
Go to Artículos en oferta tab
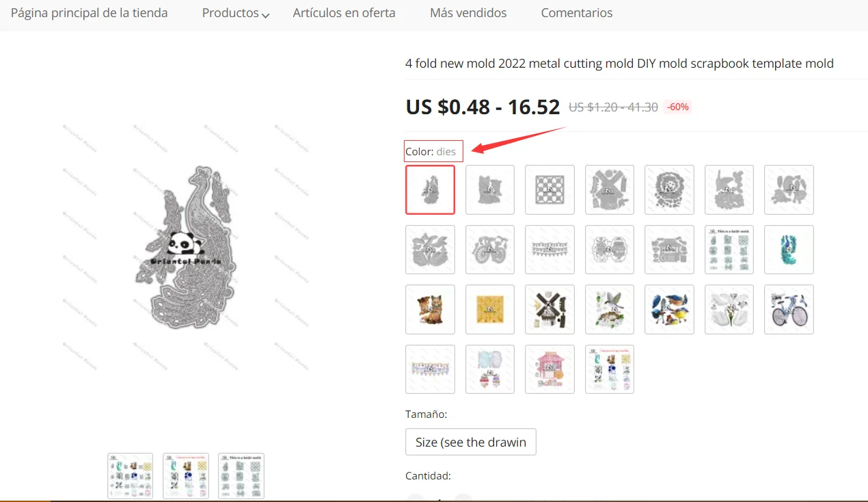click(x=344, y=13)
